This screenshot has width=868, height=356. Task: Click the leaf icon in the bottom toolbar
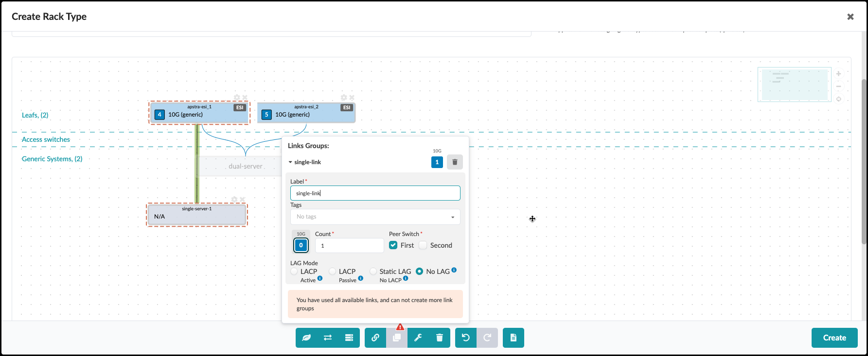click(x=306, y=338)
